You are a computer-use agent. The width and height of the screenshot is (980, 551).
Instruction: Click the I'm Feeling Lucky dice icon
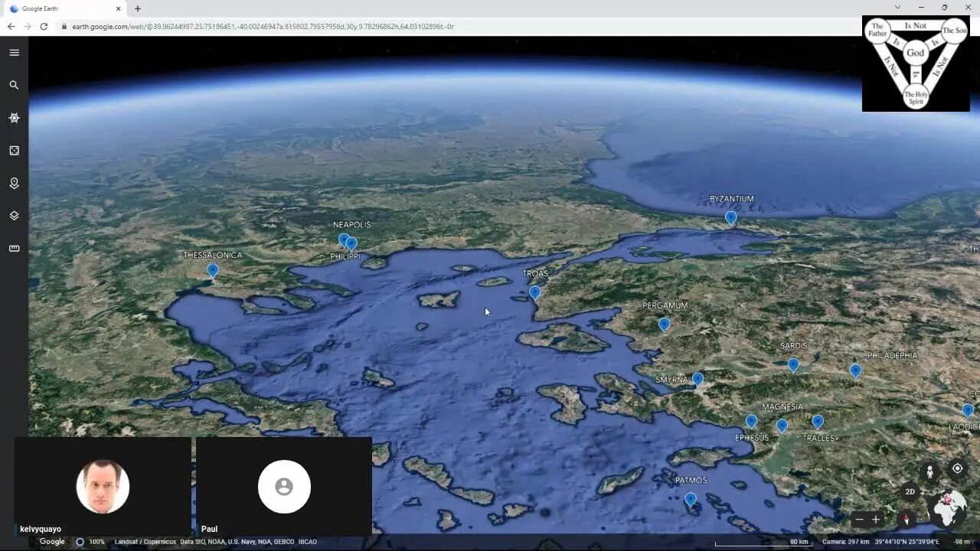pos(14,151)
